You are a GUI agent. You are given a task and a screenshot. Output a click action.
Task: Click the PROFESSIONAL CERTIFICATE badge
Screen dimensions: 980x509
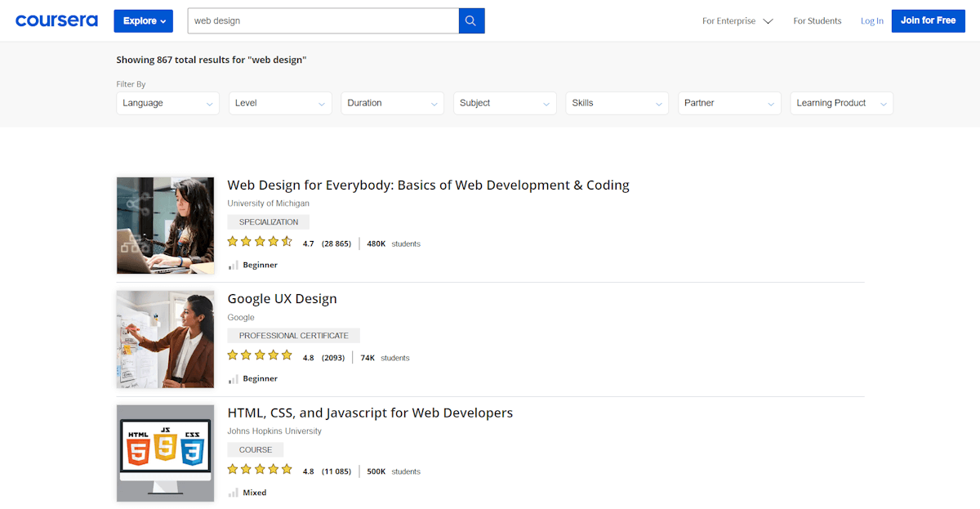[x=294, y=336]
